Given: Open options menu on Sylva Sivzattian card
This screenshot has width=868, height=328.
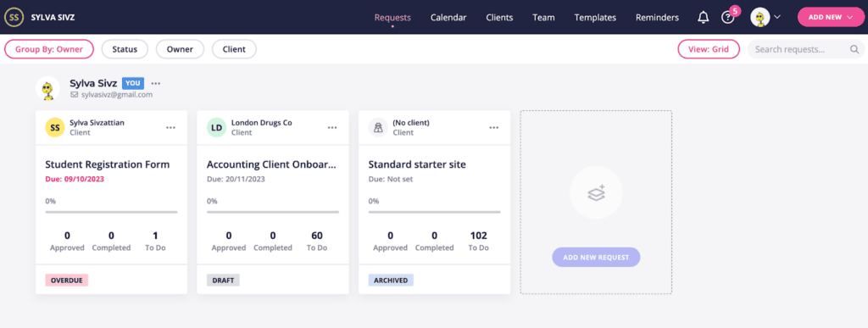Looking at the screenshot, I should pos(170,128).
